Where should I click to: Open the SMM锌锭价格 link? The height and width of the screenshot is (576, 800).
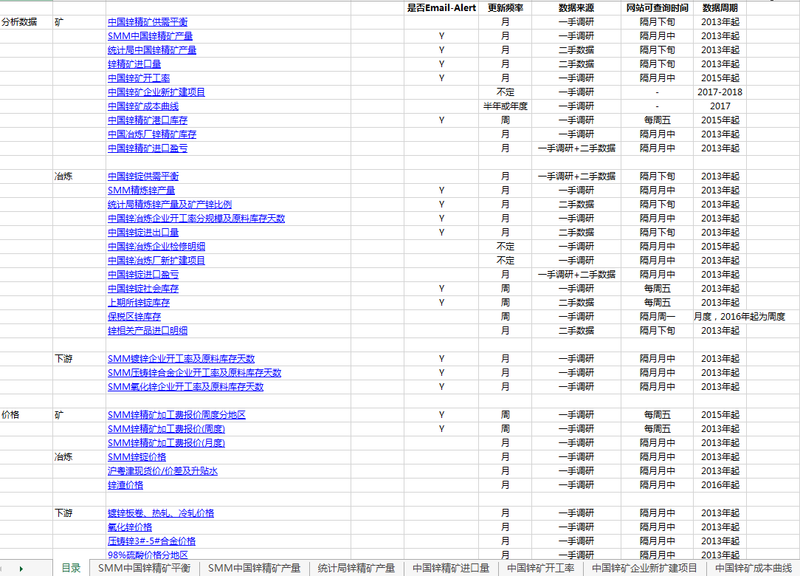137,457
